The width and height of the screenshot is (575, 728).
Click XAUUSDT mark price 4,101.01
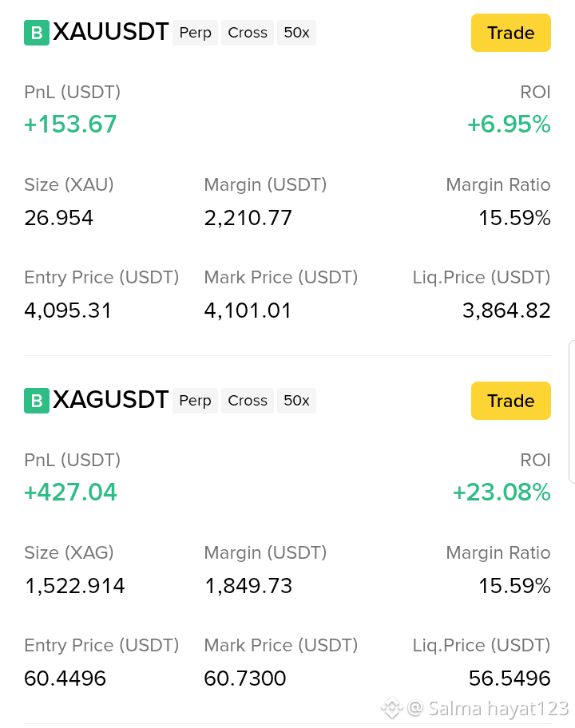tap(248, 311)
